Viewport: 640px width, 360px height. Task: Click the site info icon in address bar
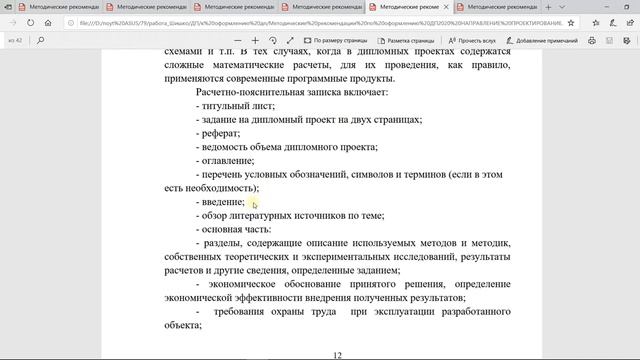(71, 23)
